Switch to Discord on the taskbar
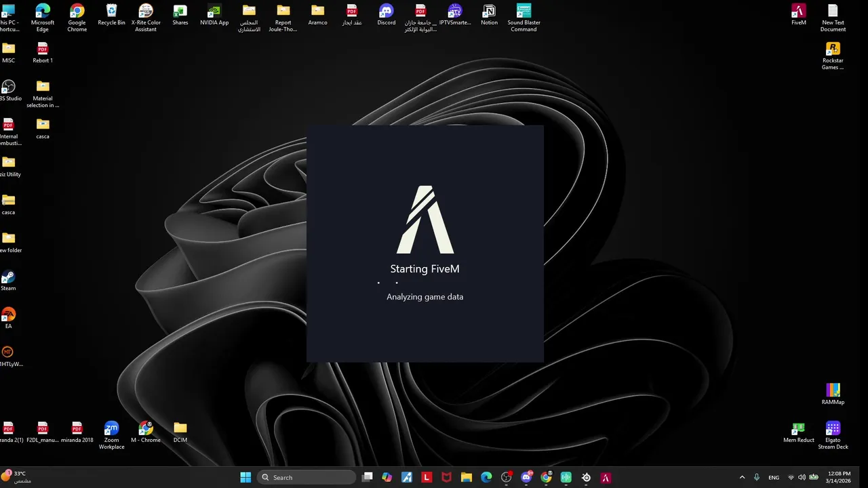This screenshot has height=488, width=868. (526, 477)
